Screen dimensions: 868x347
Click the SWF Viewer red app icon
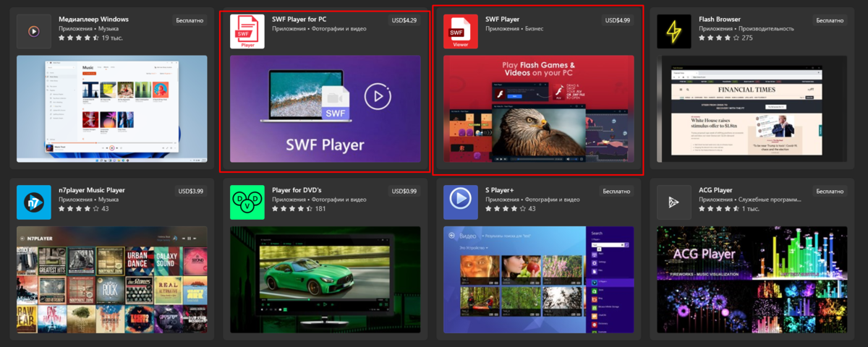pyautogui.click(x=461, y=31)
